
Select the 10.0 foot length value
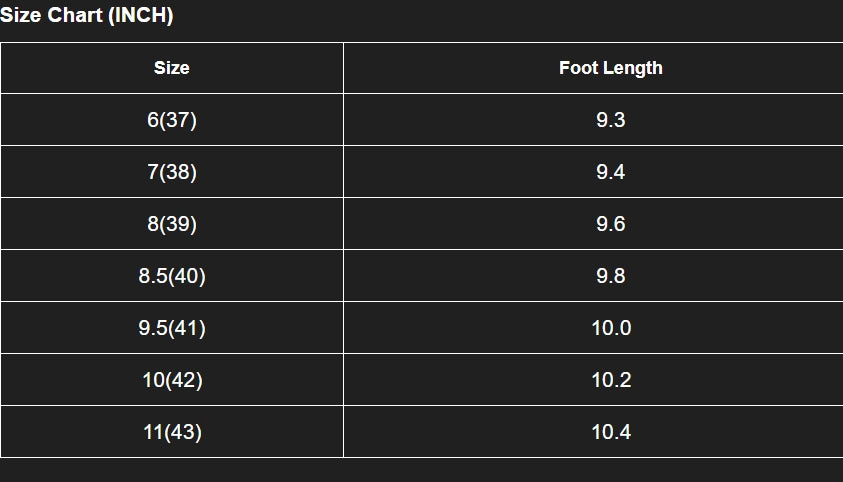pos(611,328)
